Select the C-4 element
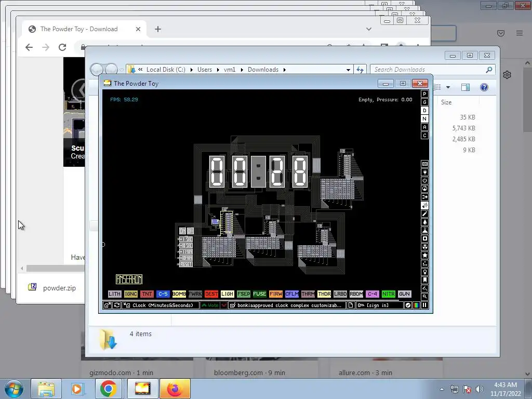The height and width of the screenshot is (399, 532). tap(372, 294)
